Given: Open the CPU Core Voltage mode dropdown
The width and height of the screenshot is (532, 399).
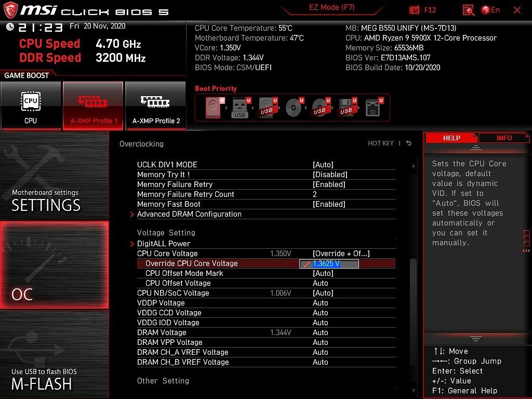Looking at the screenshot, I should [x=341, y=254].
